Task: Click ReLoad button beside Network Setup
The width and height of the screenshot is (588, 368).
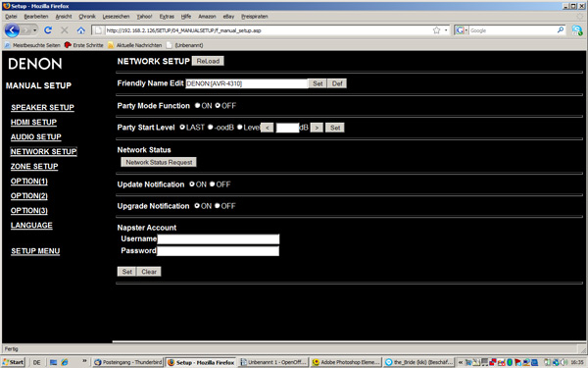Action: 208,61
